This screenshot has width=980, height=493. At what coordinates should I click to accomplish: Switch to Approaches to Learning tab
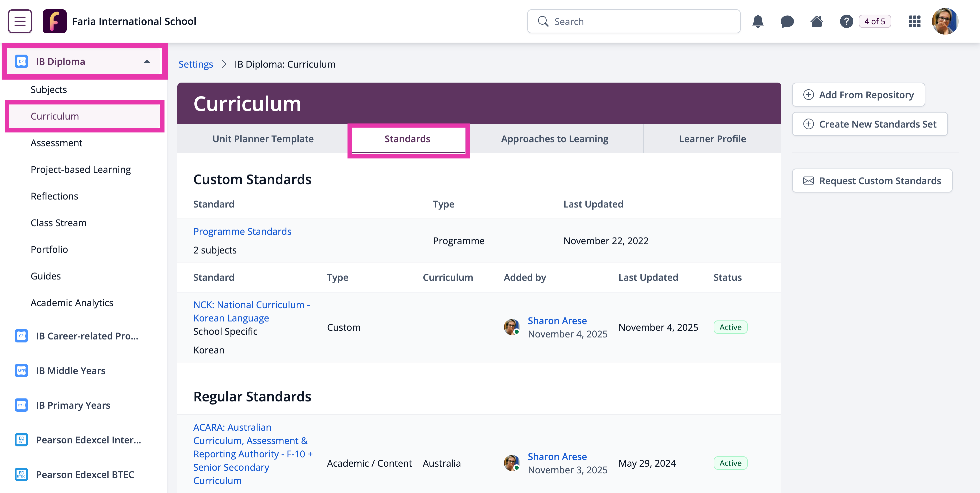554,139
